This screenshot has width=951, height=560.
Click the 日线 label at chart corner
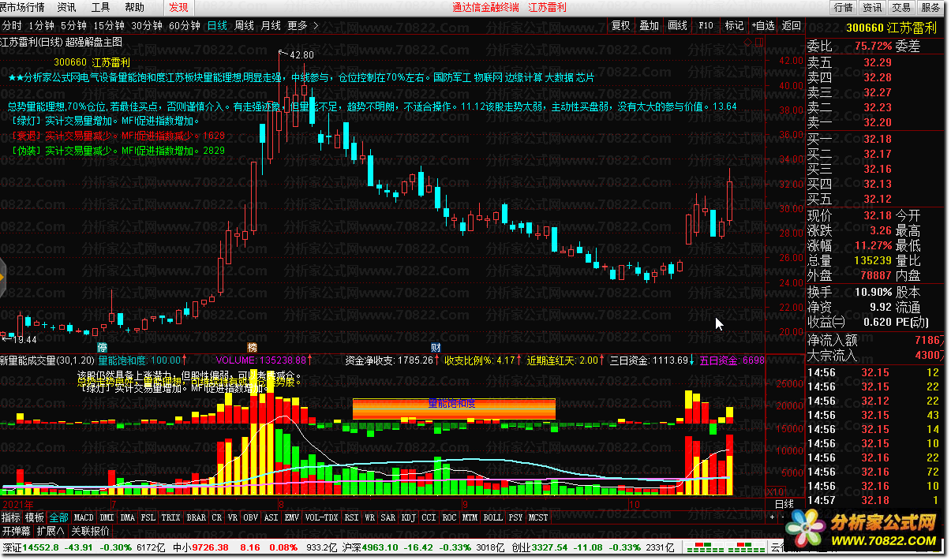coord(784,504)
